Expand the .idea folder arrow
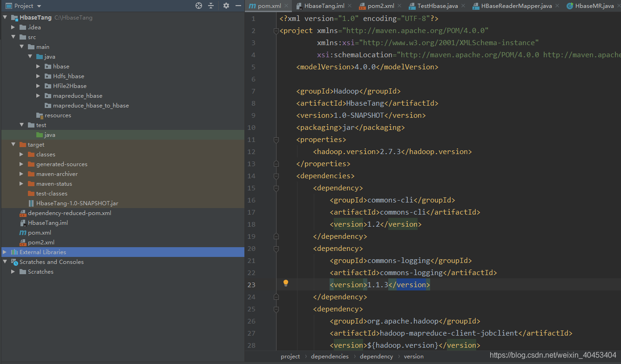 click(x=13, y=27)
